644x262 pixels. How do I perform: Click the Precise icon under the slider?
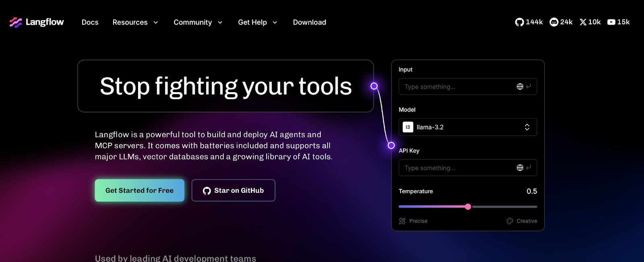pos(402,221)
